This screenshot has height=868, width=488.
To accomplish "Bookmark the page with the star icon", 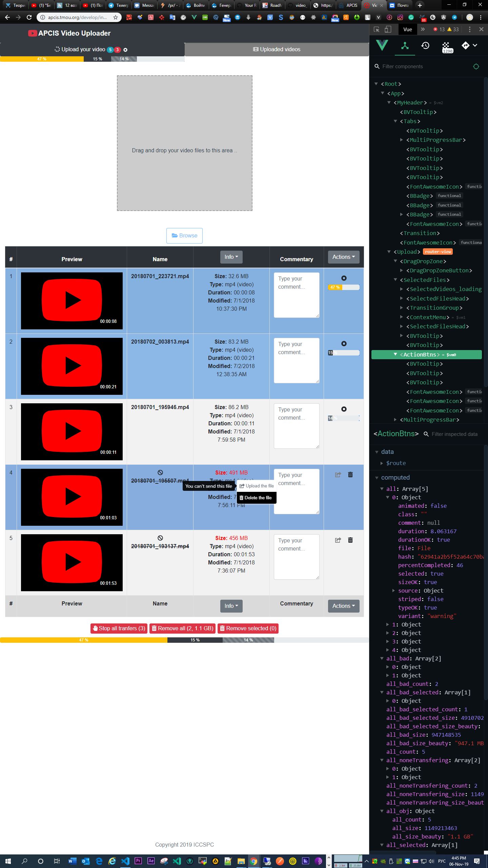I will (x=116, y=17).
